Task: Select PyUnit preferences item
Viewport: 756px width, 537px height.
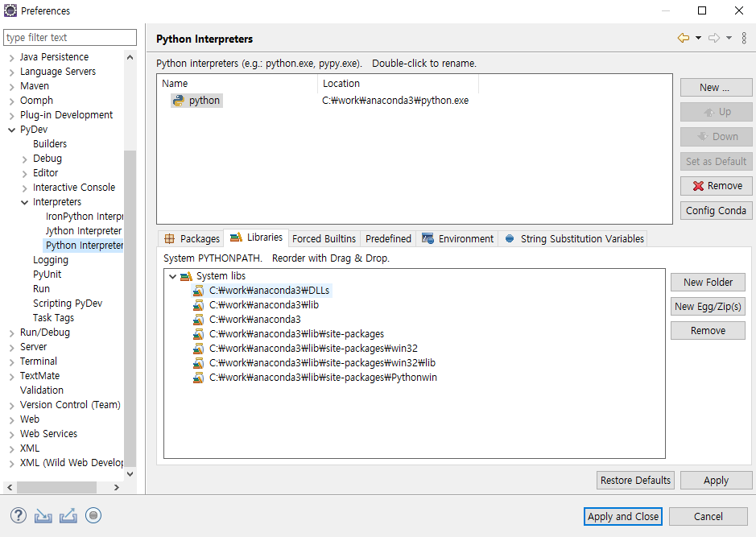Action: click(x=48, y=275)
